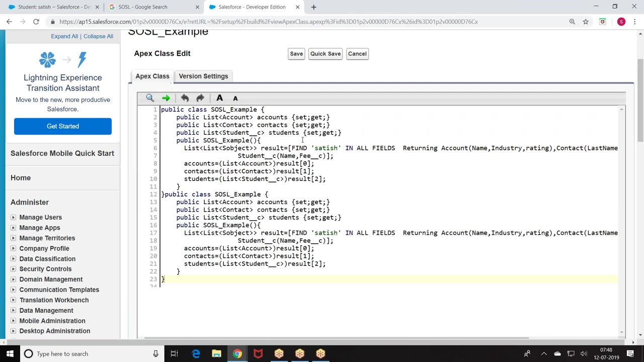Expand the arrow beside Manage Territories
The height and width of the screenshot is (362, 644).
pos(13,238)
